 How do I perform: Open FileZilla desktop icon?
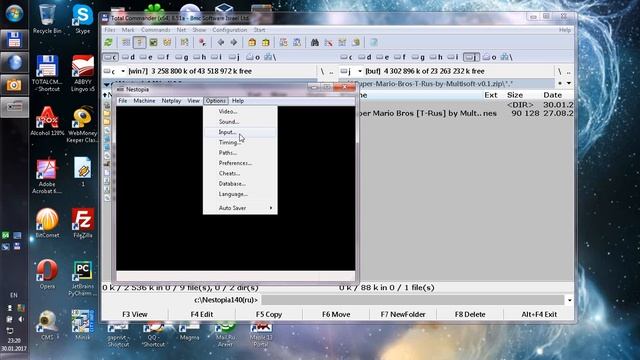[x=83, y=223]
